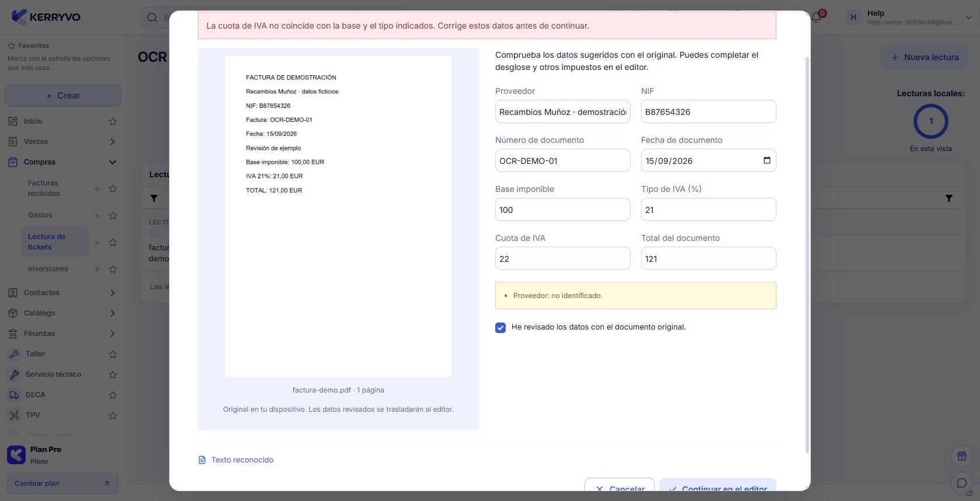This screenshot has width=980, height=501.
Task: Click the NIF input field
Action: (708, 111)
